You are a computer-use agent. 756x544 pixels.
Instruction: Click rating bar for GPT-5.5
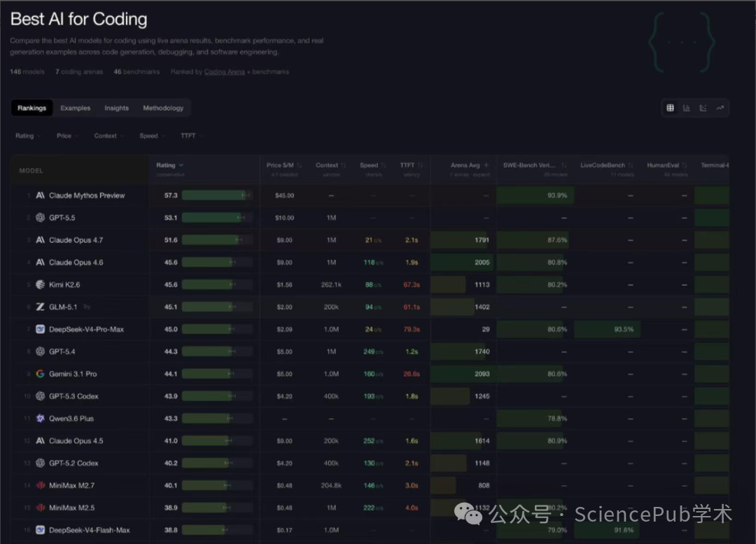(217, 218)
